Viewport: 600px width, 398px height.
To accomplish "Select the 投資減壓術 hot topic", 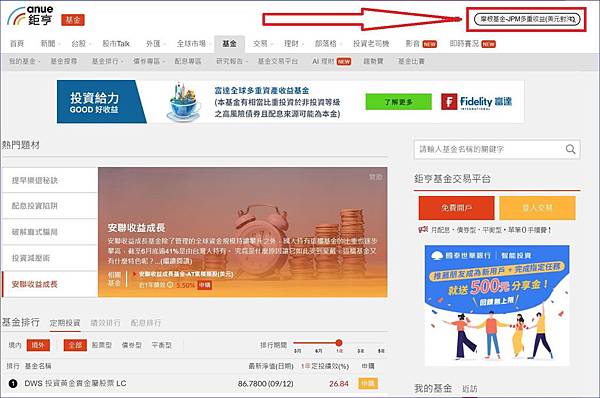I will click(x=50, y=258).
